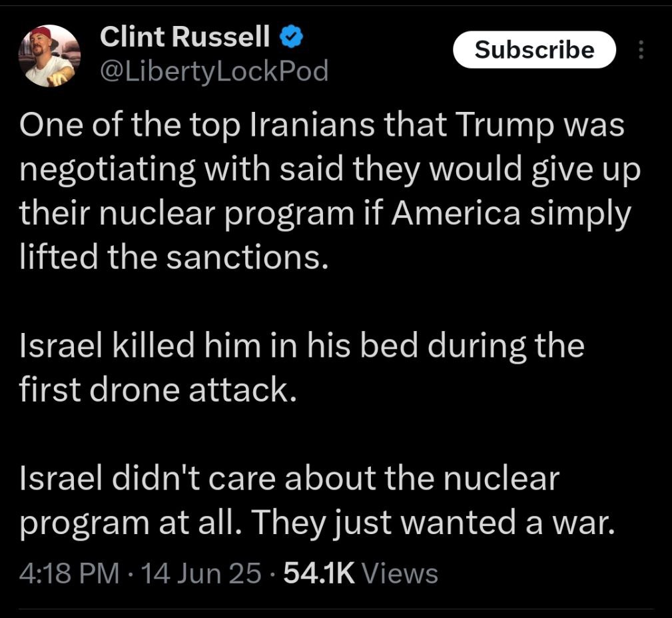Open Clint Russell's profile picture

49,56
